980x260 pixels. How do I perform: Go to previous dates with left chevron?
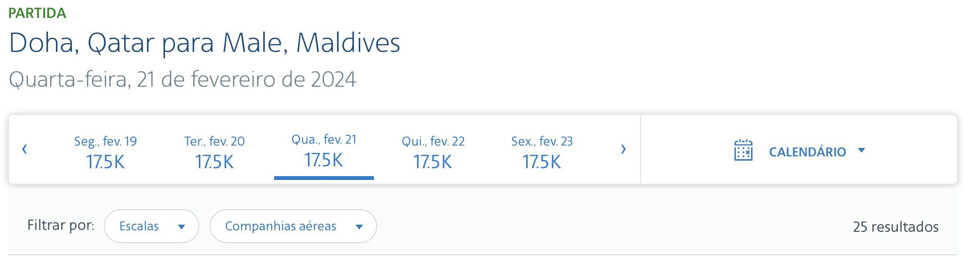pos(24,149)
